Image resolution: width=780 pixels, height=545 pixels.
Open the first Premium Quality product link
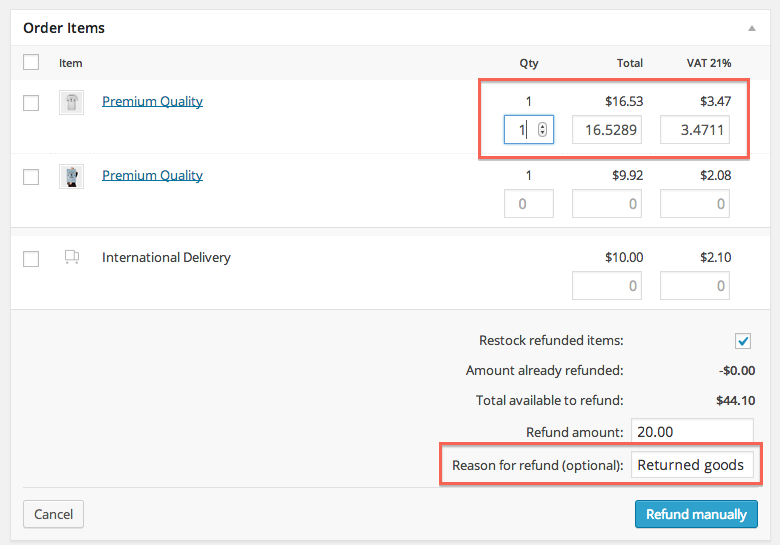(152, 101)
